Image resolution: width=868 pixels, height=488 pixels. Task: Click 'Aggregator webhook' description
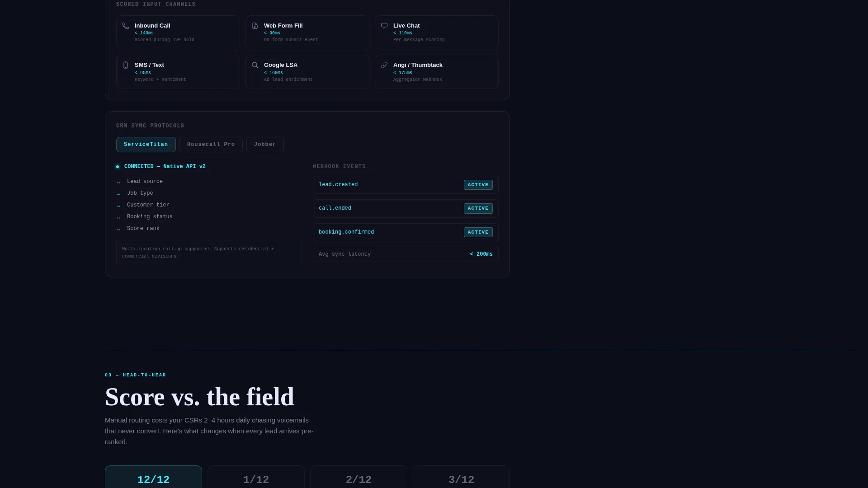coord(418,80)
